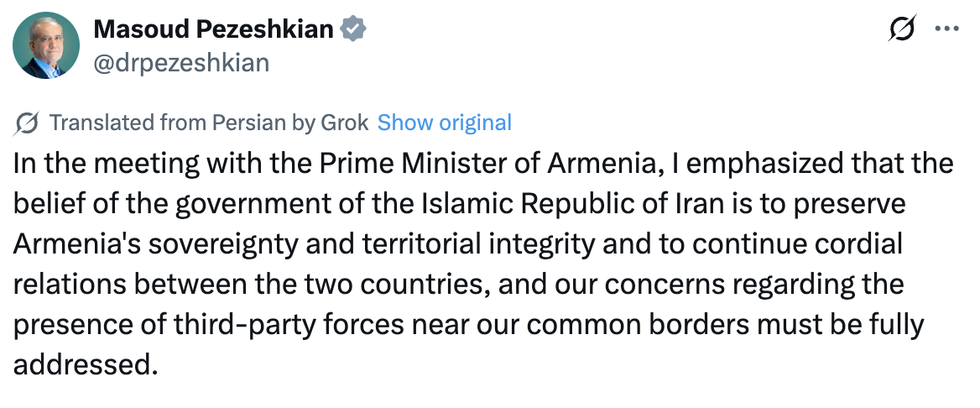Screen dimensions: 980x408
Task: Click the final word 'addressed.' in post
Action: click(85, 365)
